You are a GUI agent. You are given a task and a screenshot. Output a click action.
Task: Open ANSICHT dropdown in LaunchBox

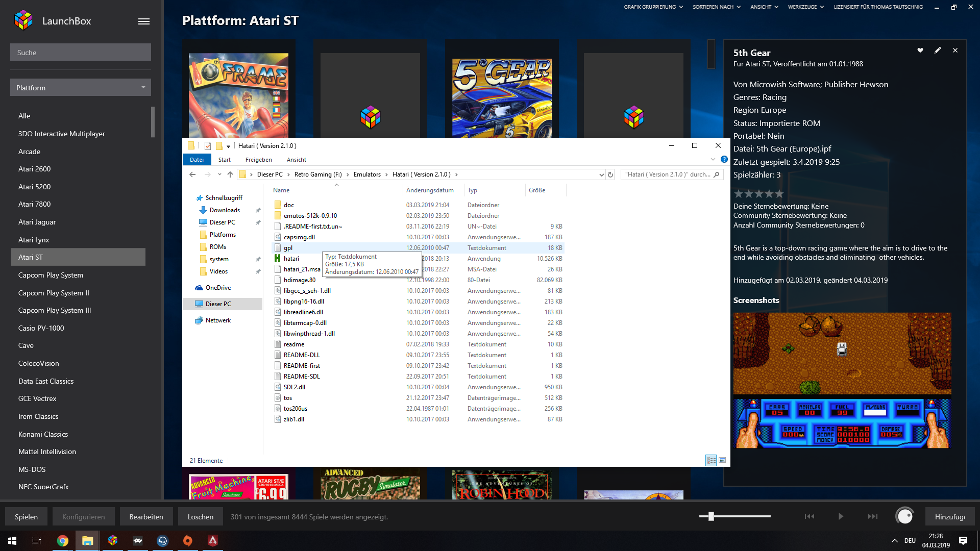point(764,7)
